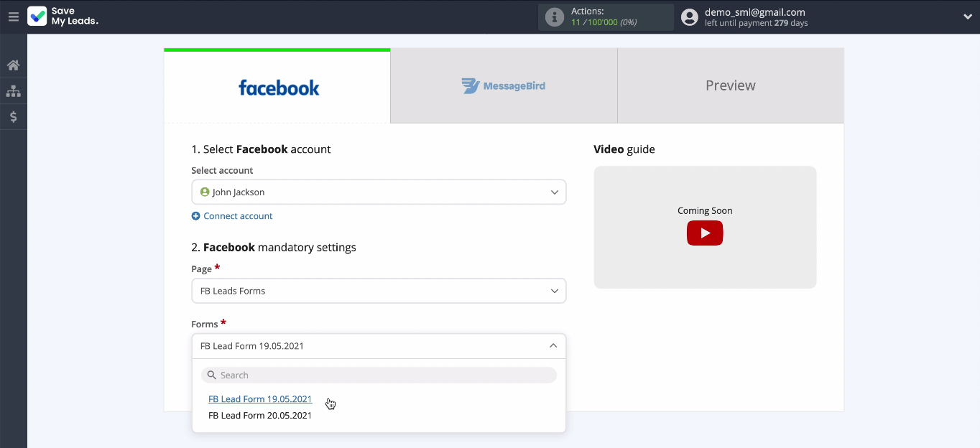Click the plus icon beside Connect account
This screenshot has width=980, height=448.
(x=195, y=216)
